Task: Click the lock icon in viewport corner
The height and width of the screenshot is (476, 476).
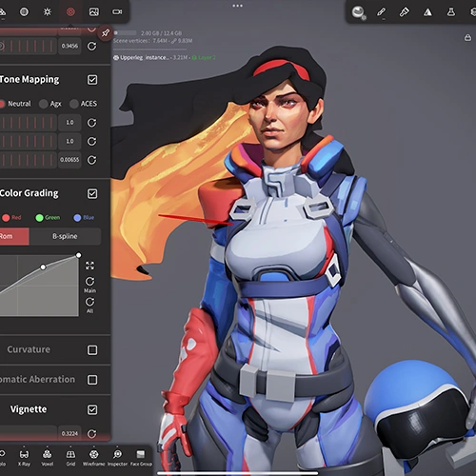Action: point(467,37)
